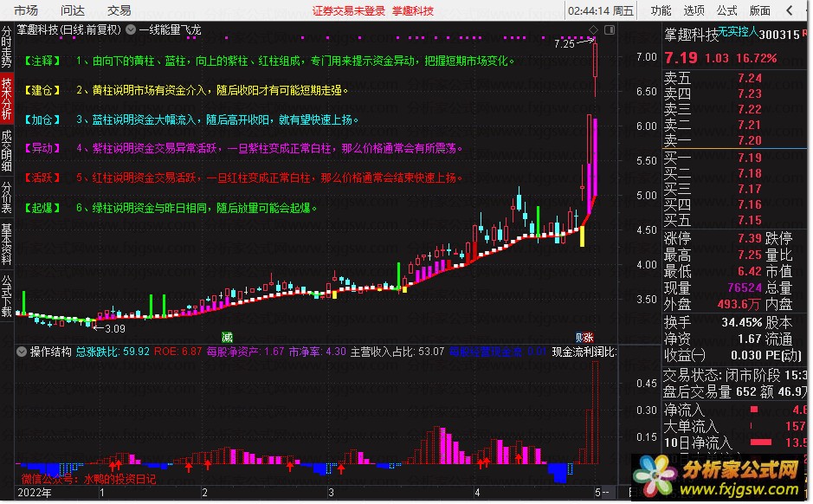Switch to 基本资料 sidebar tab
The width and height of the screenshot is (813, 504).
(x=6, y=244)
